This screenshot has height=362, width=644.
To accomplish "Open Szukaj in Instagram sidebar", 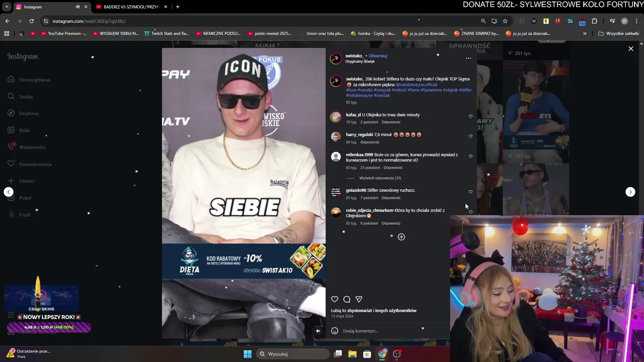I will (20, 97).
